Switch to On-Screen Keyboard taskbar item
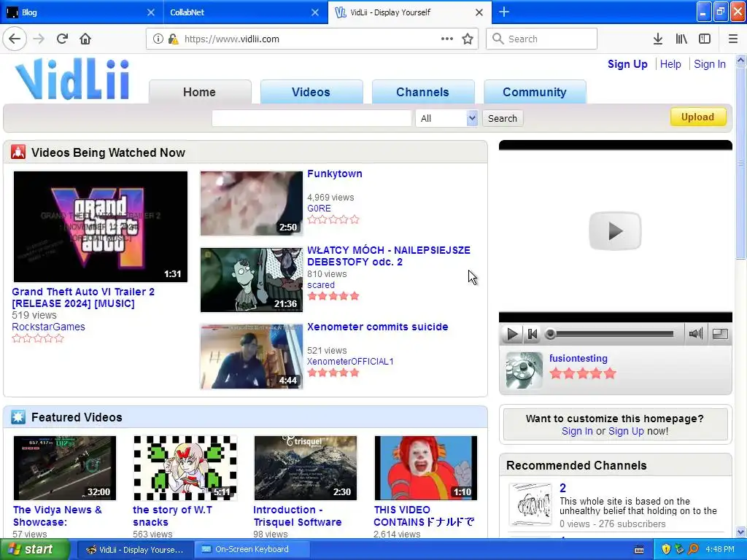The image size is (747, 560). tap(252, 550)
